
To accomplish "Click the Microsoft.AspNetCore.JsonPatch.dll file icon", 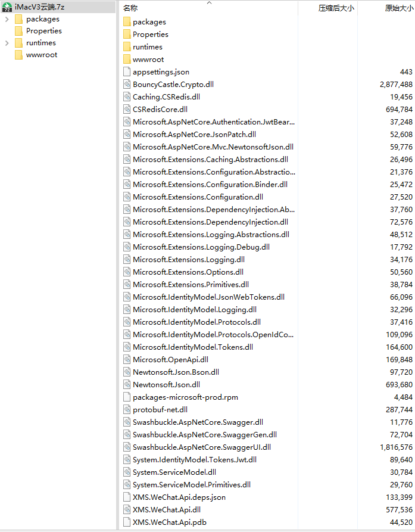I will pyautogui.click(x=127, y=135).
